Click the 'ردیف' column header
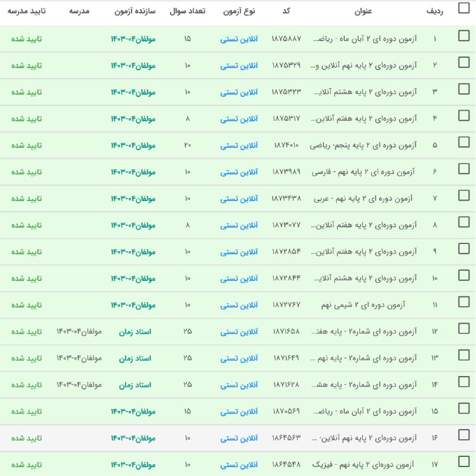 pyautogui.click(x=435, y=11)
